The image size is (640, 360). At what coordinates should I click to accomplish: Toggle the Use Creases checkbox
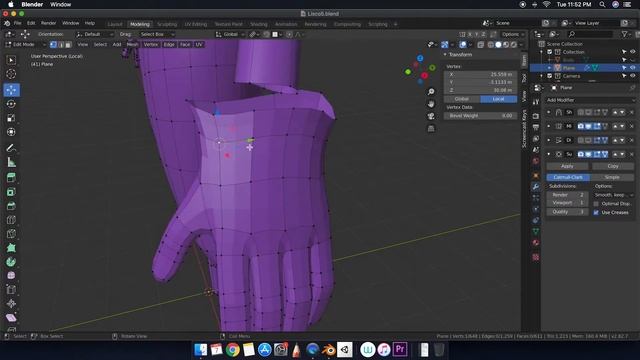[x=596, y=213]
